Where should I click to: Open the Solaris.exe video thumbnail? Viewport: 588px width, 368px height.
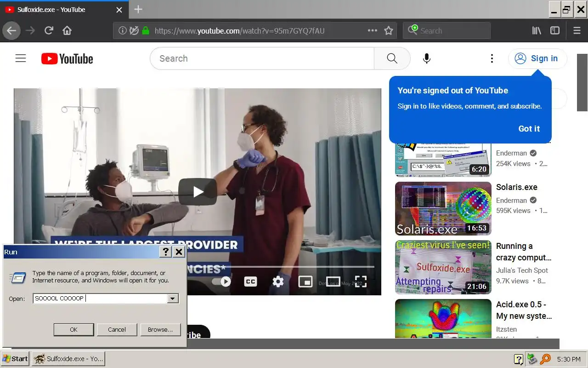tap(443, 209)
